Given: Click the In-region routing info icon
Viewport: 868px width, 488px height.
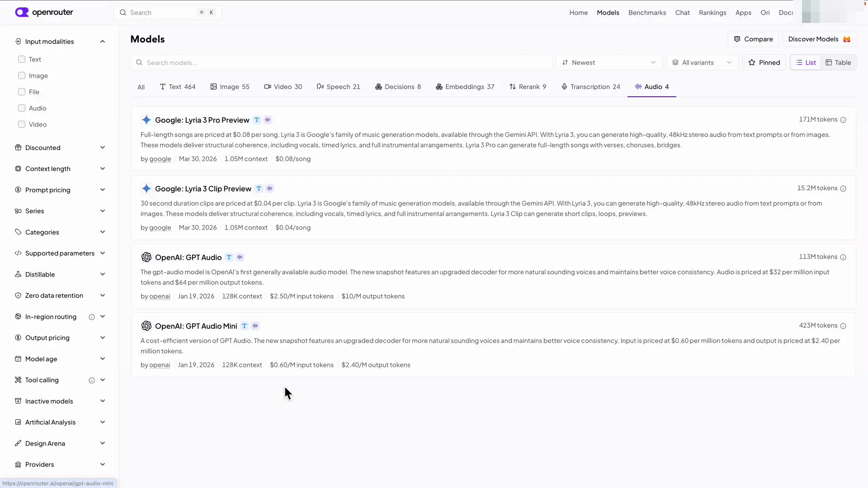Looking at the screenshot, I should [92, 317].
